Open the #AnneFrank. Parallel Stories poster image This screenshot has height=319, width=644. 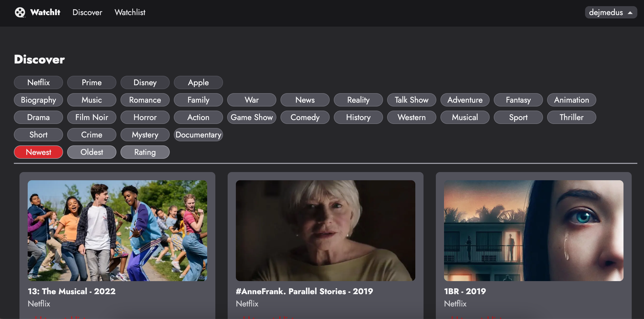(x=325, y=230)
